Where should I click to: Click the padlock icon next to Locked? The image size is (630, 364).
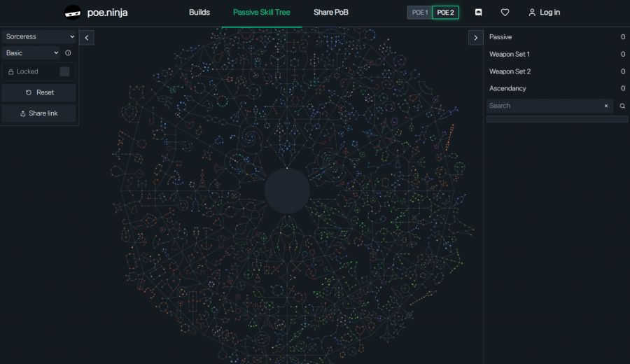click(x=10, y=72)
